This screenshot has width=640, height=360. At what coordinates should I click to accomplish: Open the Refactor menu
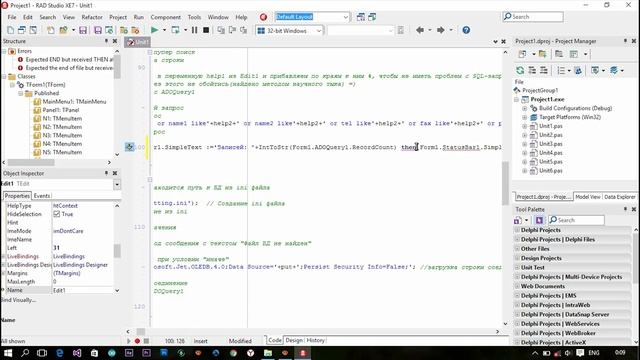coord(92,17)
